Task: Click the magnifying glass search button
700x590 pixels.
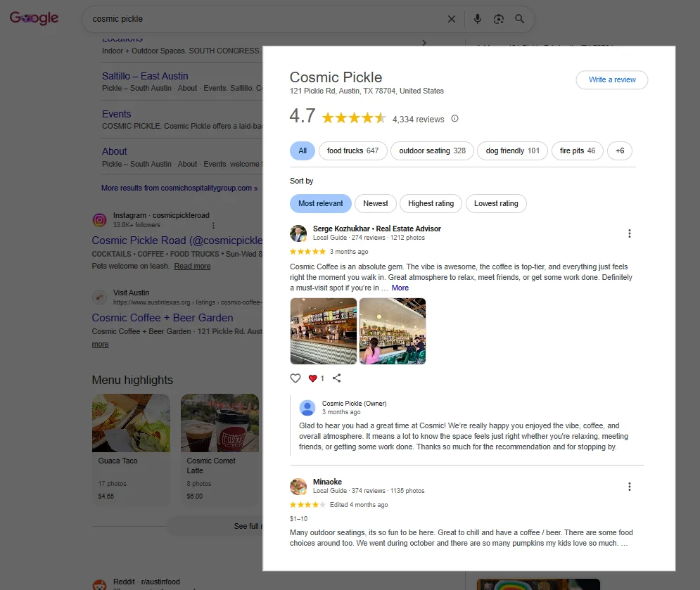Action: click(x=519, y=19)
